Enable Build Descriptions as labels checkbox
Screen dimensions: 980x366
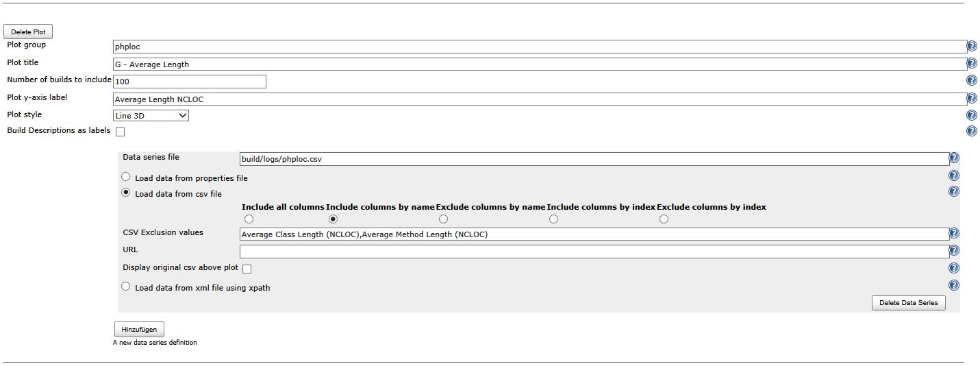pyautogui.click(x=120, y=132)
